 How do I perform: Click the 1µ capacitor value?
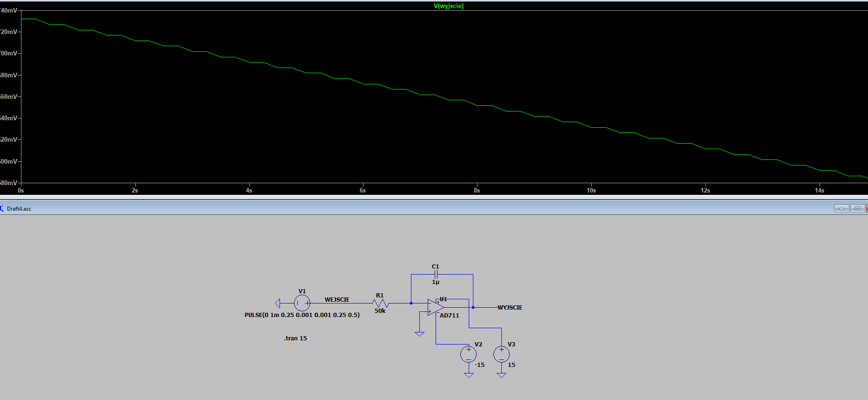[436, 282]
